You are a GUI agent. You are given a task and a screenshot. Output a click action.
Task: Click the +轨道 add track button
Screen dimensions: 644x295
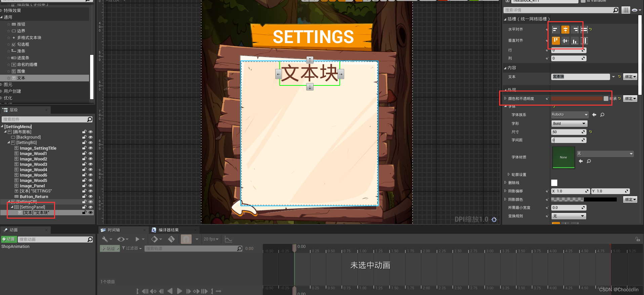click(x=110, y=249)
